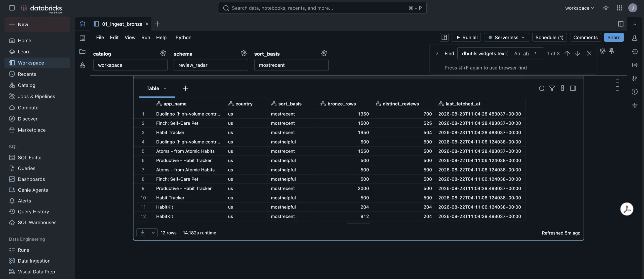Open the variables {x} panel icon

(x=634, y=65)
